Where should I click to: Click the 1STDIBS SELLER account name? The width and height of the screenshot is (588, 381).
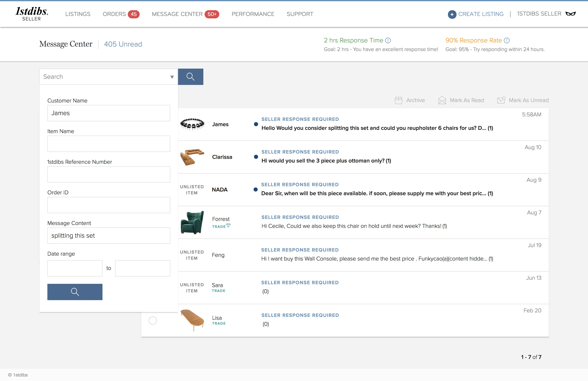click(x=539, y=14)
